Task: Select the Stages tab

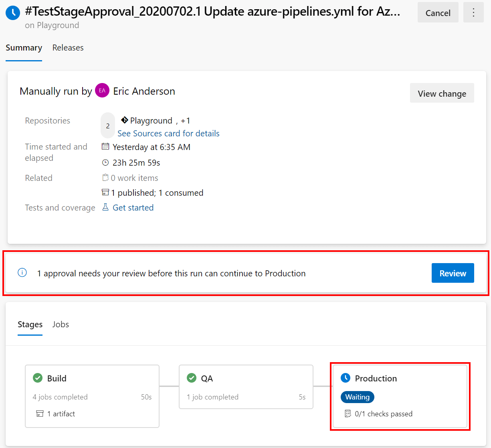Action: 30,324
